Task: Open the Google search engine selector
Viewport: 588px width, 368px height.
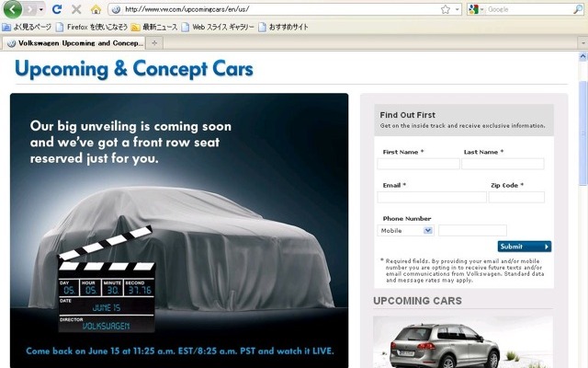Action: pos(476,9)
